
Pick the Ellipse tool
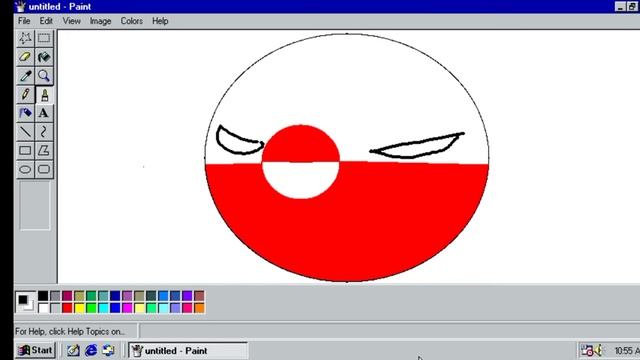coord(25,169)
